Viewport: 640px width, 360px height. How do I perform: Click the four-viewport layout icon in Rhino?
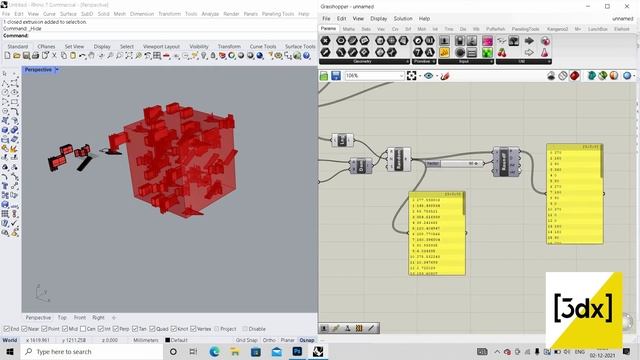click(x=157, y=56)
